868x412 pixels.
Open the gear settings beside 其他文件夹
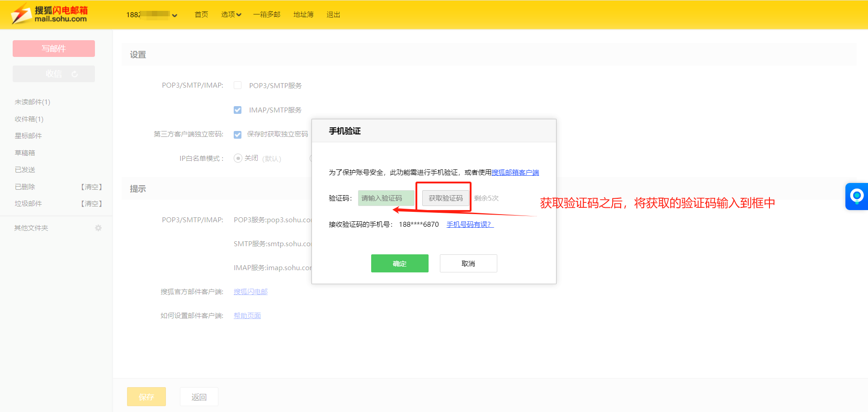(98, 228)
